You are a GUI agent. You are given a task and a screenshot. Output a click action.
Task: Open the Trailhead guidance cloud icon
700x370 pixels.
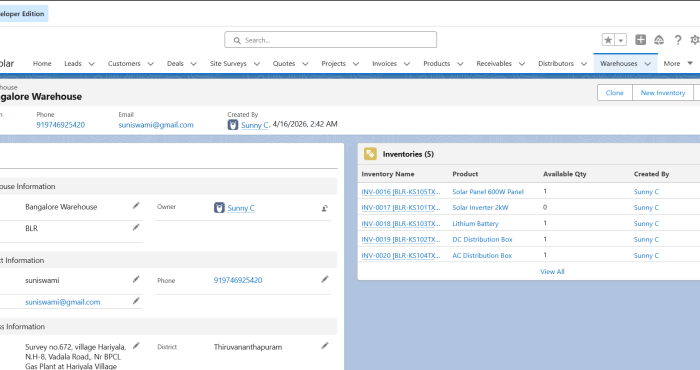(x=659, y=40)
